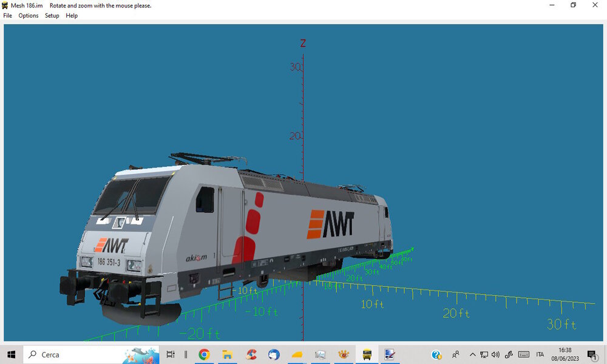Open the notification center icon
This screenshot has height=364, width=607.
[x=592, y=354]
